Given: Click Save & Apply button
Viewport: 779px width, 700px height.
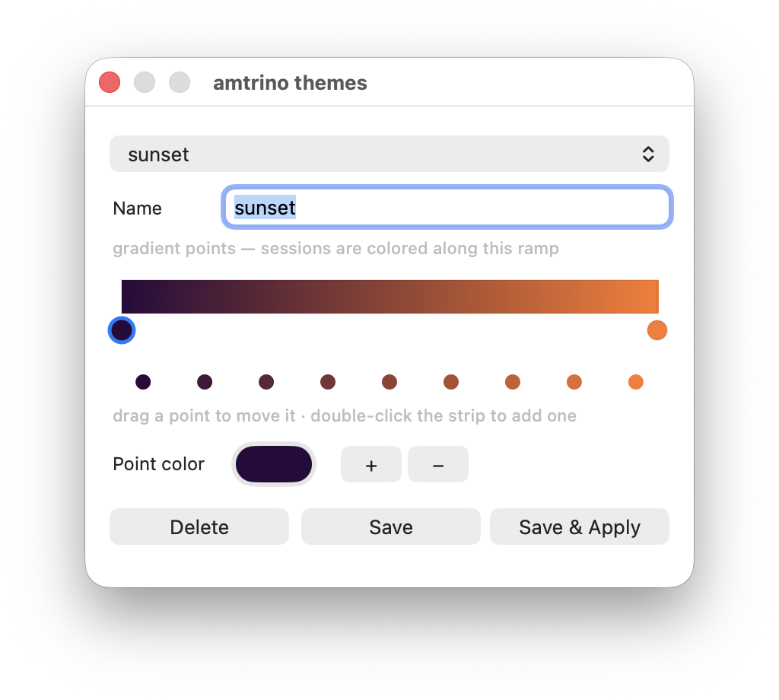Looking at the screenshot, I should 579,527.
